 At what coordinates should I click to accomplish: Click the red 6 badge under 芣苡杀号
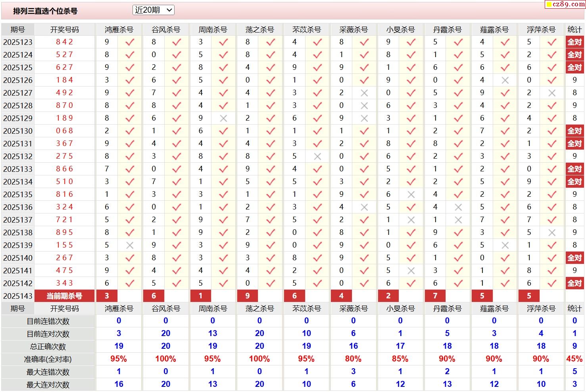click(x=294, y=296)
